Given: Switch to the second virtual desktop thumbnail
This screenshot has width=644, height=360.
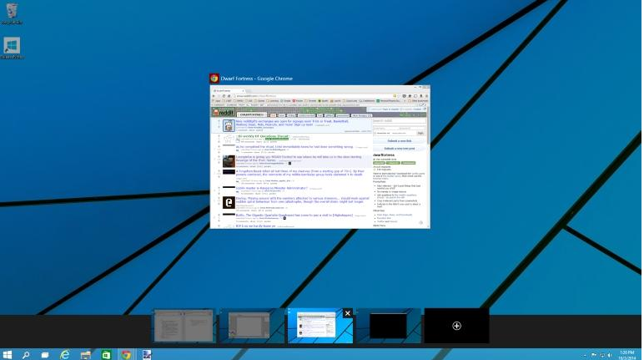Looking at the screenshot, I should click(251, 326).
